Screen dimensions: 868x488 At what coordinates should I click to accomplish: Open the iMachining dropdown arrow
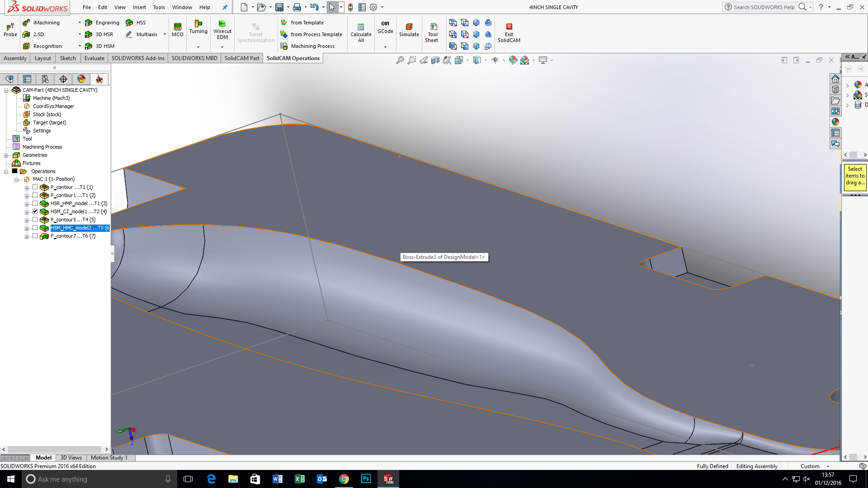80,23
